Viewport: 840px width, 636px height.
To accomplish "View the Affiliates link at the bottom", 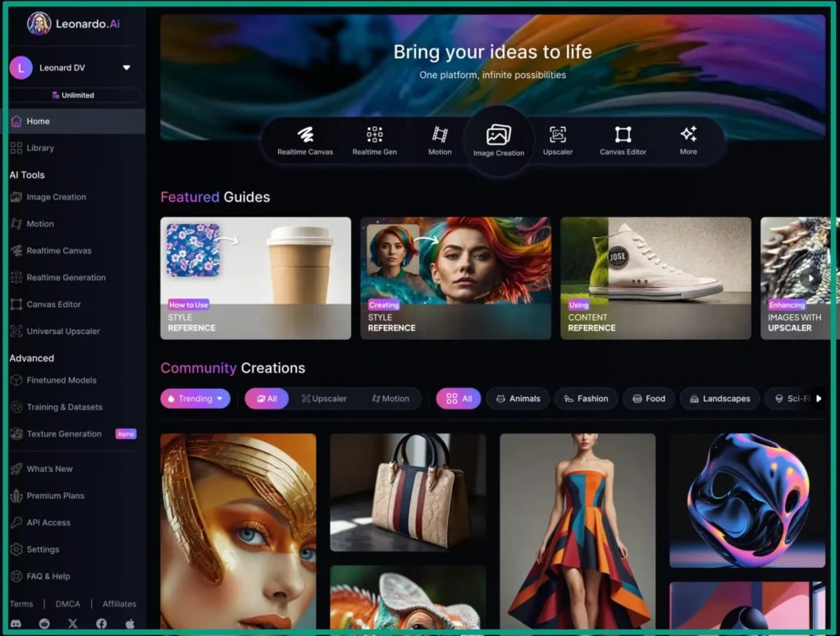I will 118,603.
